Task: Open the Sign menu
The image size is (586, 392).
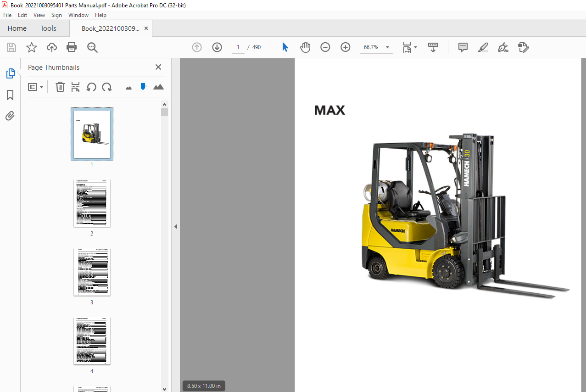Action: pos(56,15)
